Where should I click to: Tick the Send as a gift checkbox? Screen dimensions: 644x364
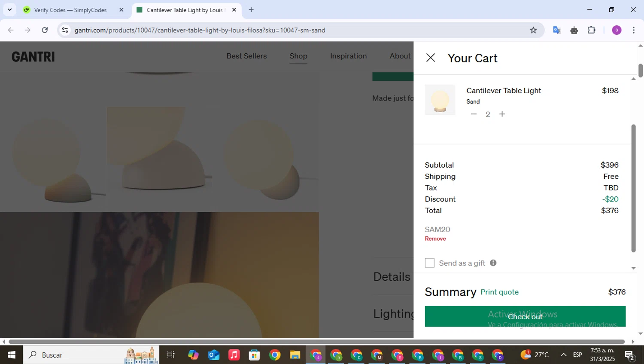pyautogui.click(x=429, y=263)
